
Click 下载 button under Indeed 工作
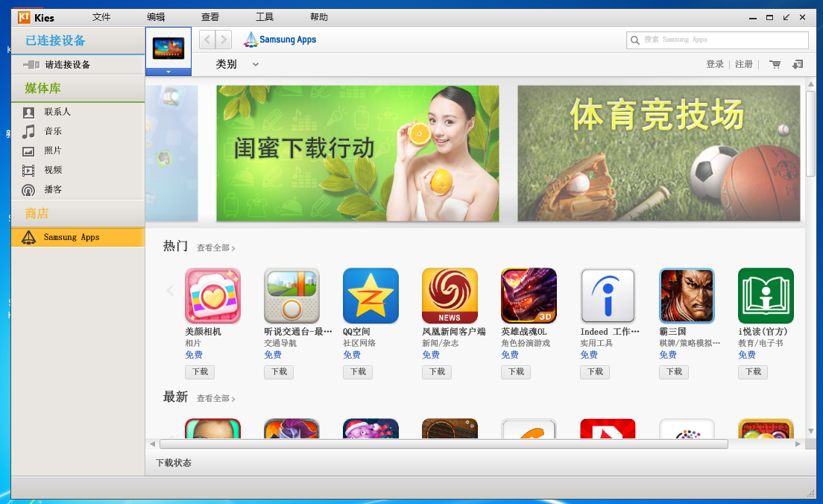point(595,372)
